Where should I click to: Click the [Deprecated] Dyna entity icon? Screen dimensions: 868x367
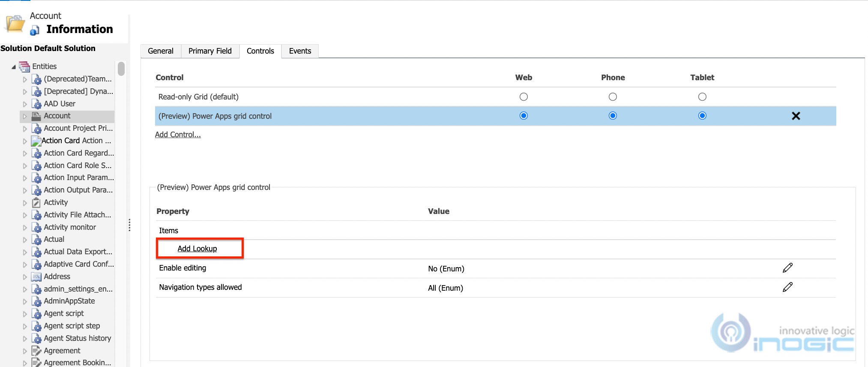tap(37, 92)
